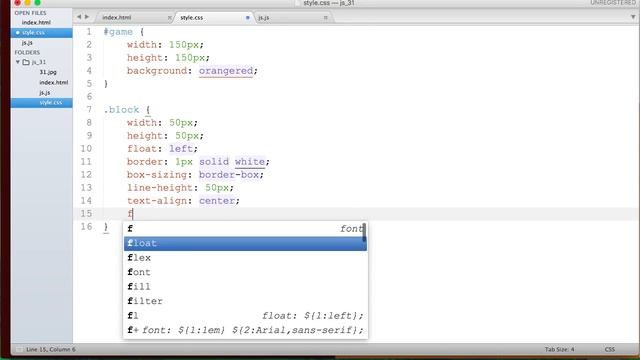Place cursor on the #game selector line
Image resolution: width=640 pixels, height=360 pixels.
point(118,32)
